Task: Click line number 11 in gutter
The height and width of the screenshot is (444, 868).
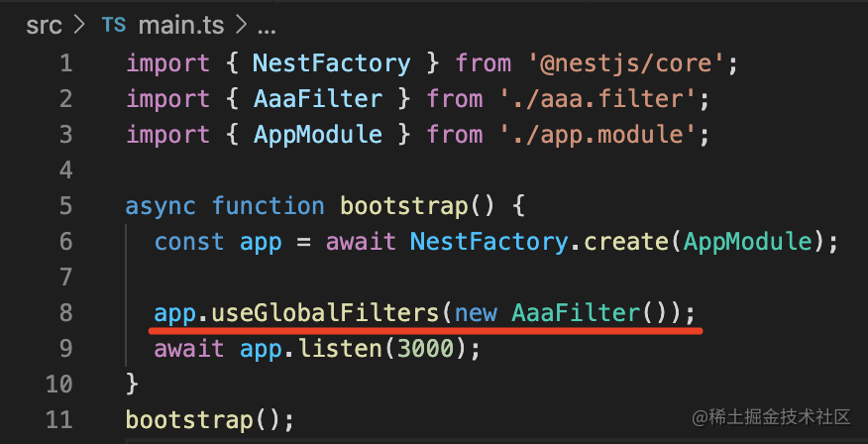Action: coord(59,420)
